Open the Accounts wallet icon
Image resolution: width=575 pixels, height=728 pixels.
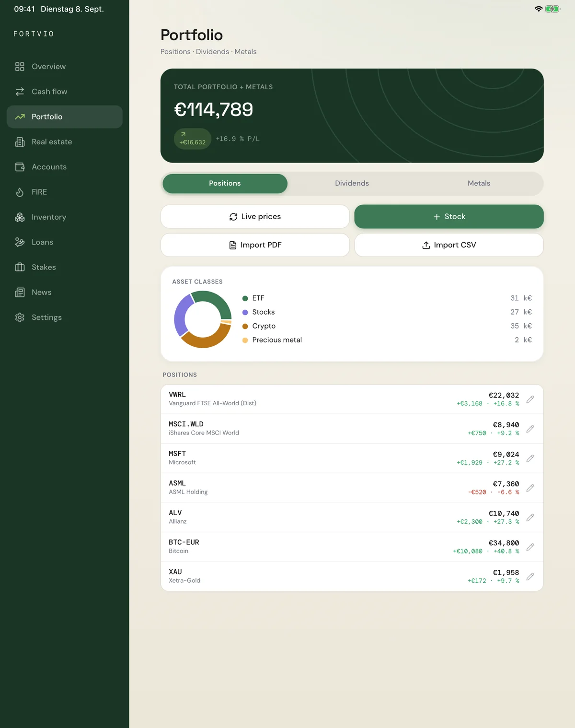point(20,167)
